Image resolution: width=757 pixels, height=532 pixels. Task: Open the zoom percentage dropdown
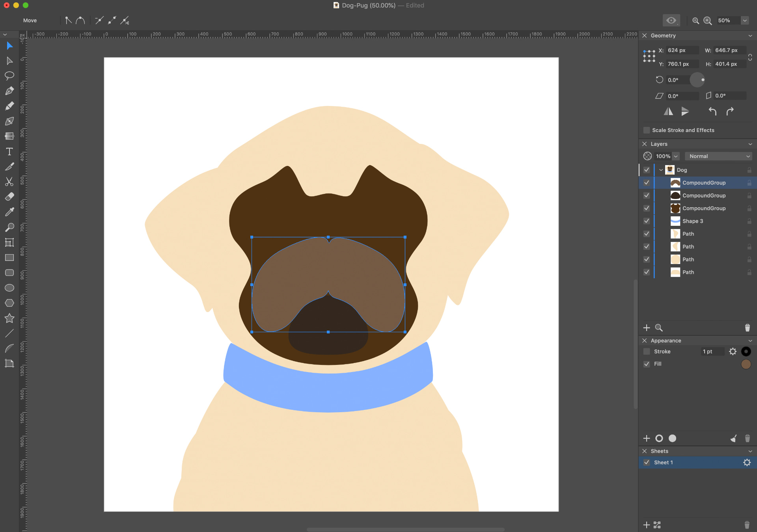[x=745, y=20]
